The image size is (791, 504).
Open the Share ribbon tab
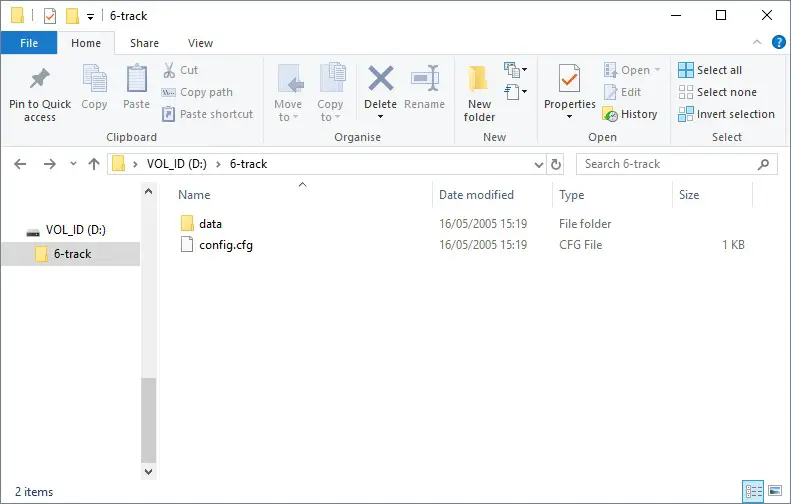(x=144, y=43)
